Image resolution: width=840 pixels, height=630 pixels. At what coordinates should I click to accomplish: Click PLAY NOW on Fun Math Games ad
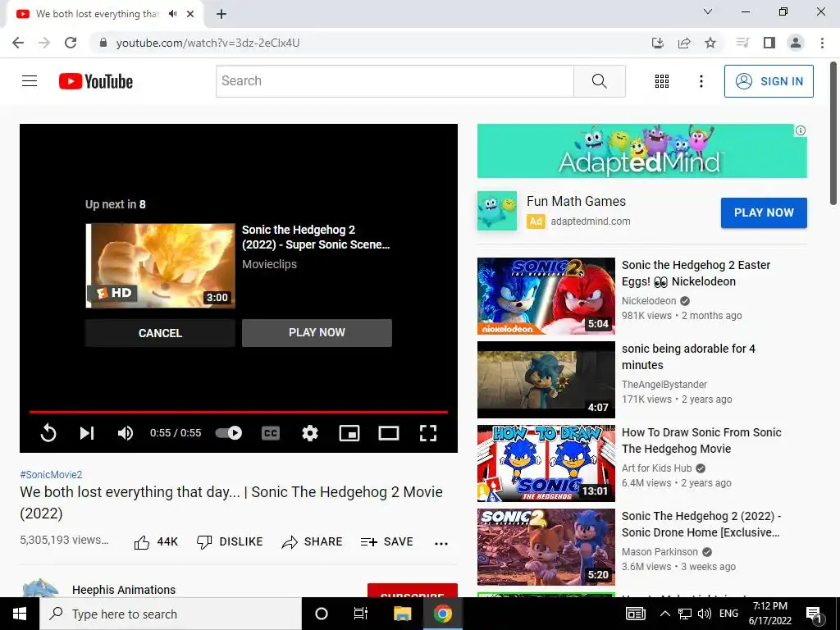(764, 212)
